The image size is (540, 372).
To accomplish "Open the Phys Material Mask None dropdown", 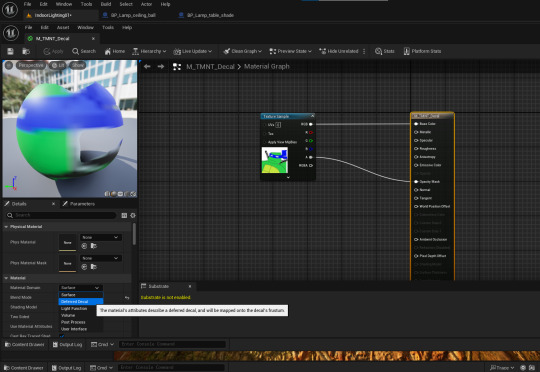I will (101, 258).
